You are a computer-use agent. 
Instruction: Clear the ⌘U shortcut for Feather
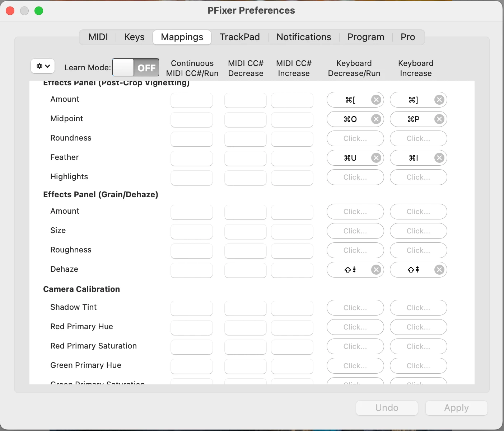(376, 158)
